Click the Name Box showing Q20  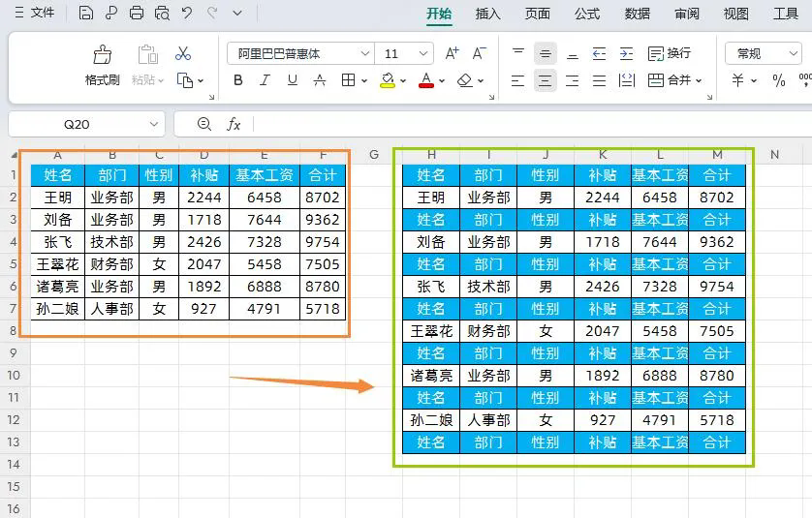86,124
